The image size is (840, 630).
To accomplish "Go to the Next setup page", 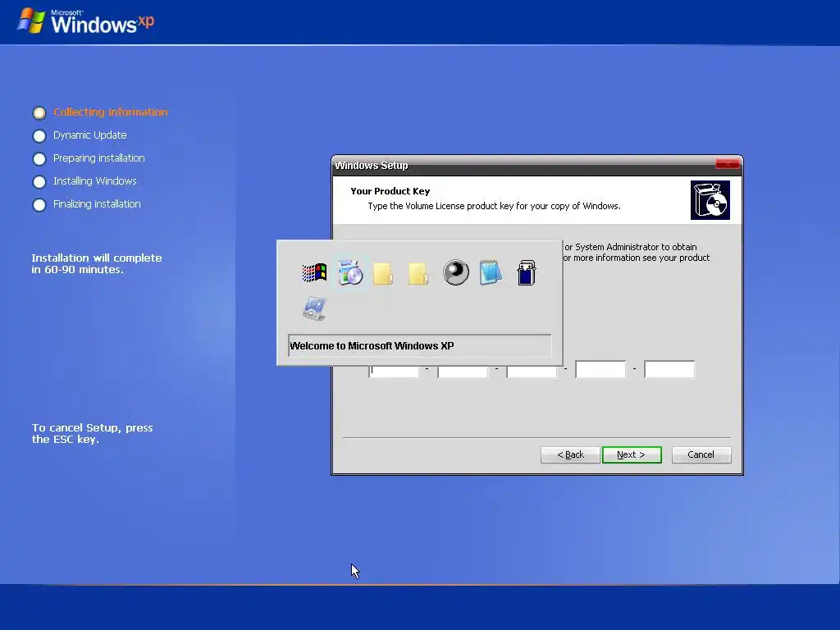I will point(632,454).
